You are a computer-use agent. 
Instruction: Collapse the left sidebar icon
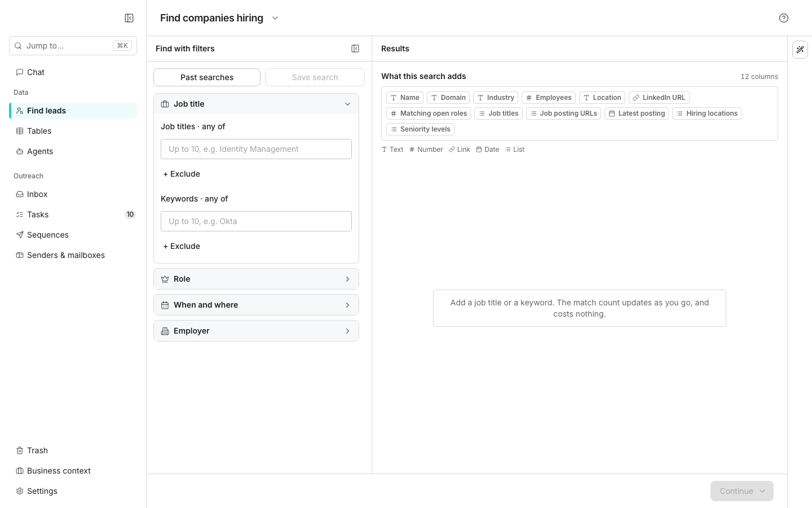(x=129, y=18)
